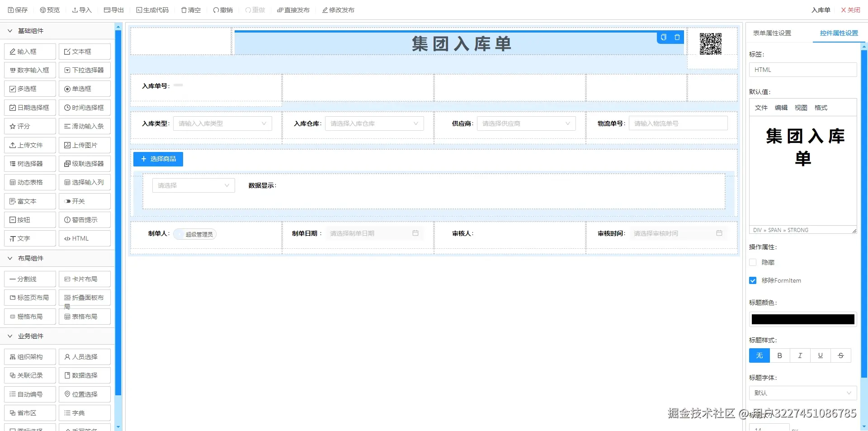Image resolution: width=868 pixels, height=431 pixels.
Task: Add the 下拉选择器 component
Action: coord(85,70)
